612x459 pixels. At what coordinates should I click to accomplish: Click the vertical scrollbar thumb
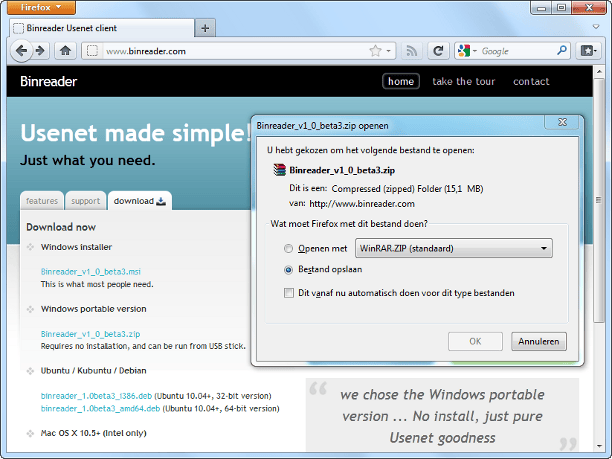click(598, 200)
